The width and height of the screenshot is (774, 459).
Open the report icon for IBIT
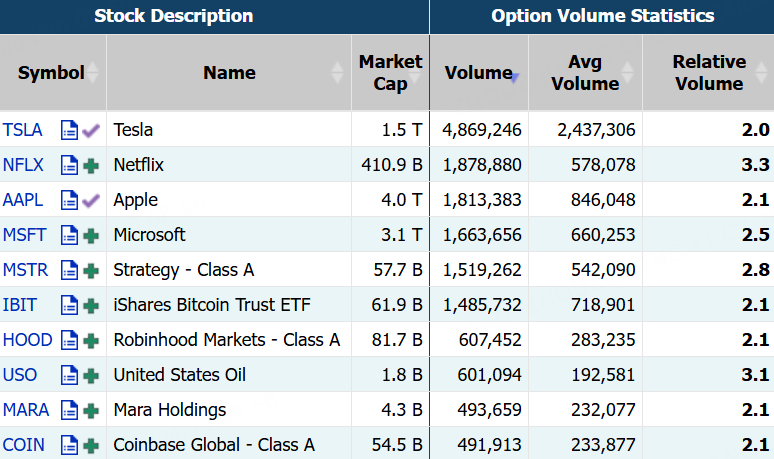click(69, 306)
